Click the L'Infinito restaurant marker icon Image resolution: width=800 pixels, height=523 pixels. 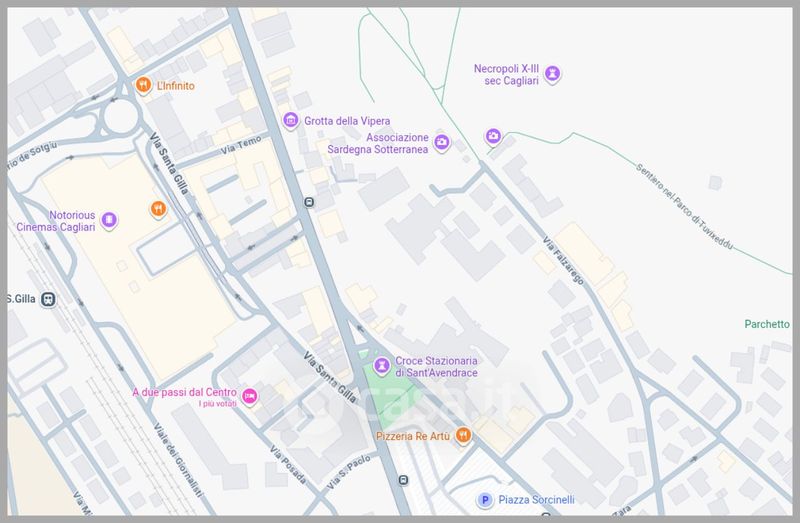143,86
